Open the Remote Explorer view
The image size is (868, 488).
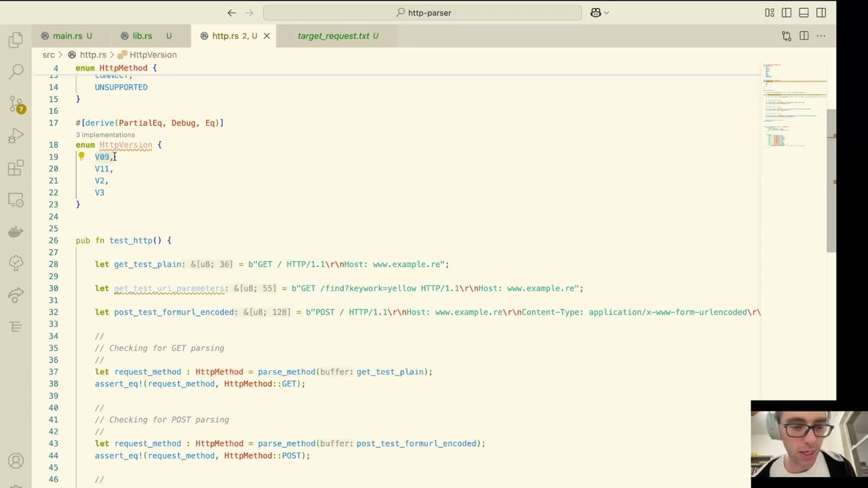tap(16, 200)
